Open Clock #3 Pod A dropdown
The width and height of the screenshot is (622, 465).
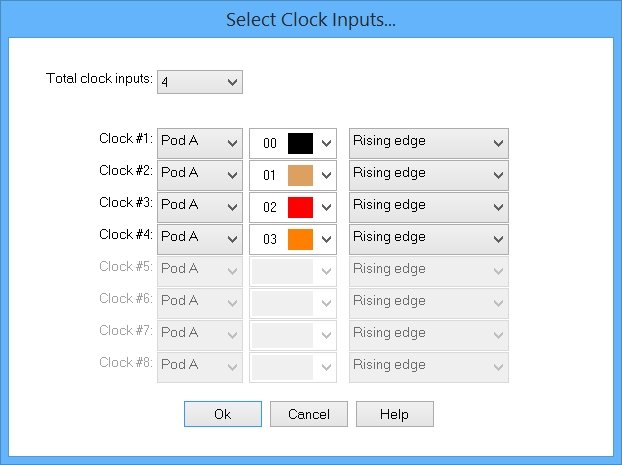click(200, 207)
